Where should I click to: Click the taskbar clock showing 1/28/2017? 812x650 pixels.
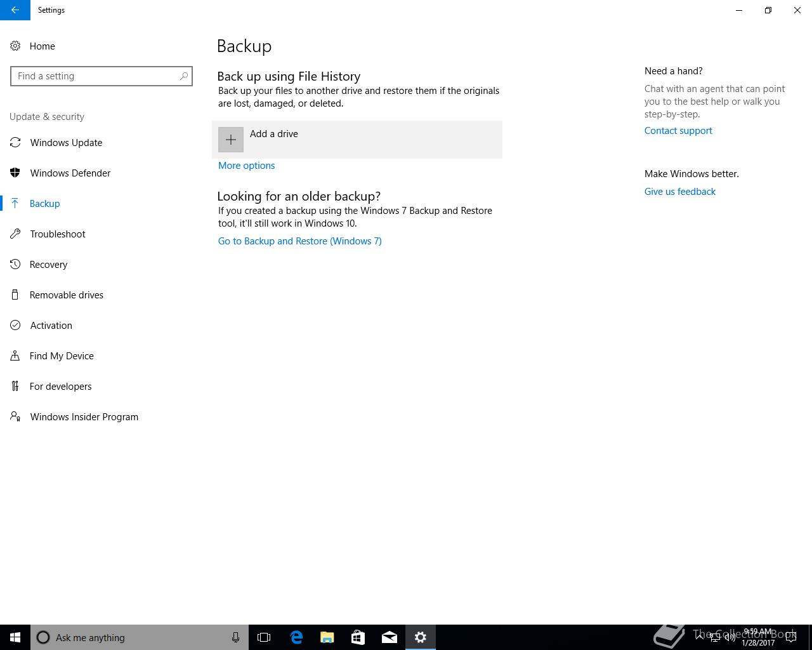coord(758,637)
